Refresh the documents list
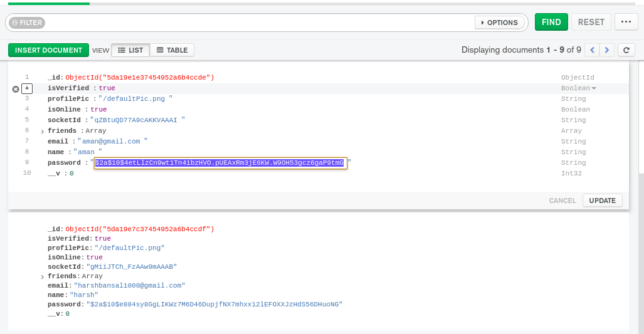 [x=626, y=50]
